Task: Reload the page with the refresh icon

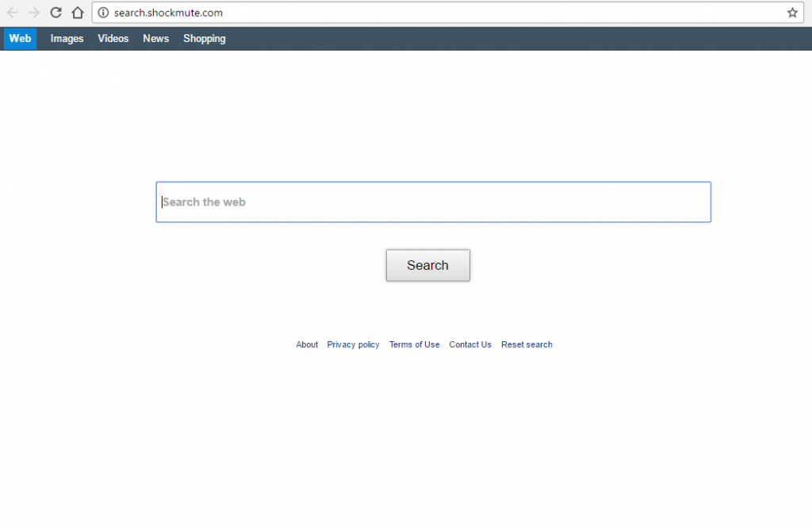Action: click(x=56, y=13)
